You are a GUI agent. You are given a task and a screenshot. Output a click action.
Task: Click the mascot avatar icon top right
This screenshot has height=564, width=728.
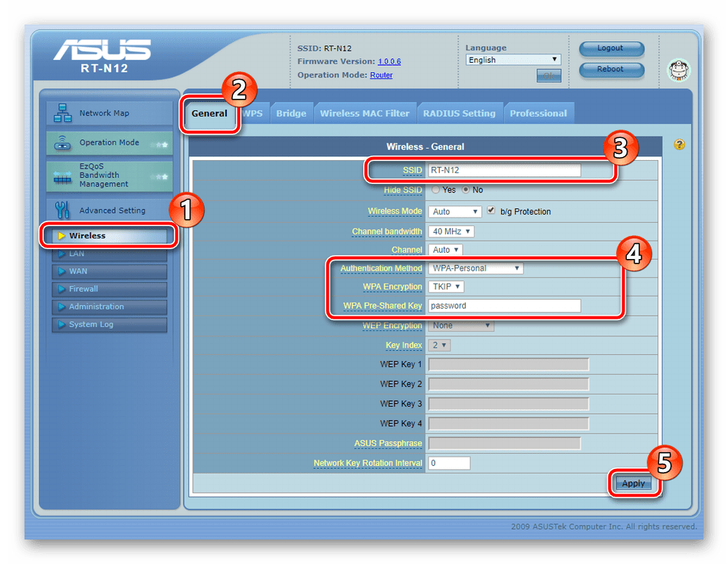(x=679, y=70)
